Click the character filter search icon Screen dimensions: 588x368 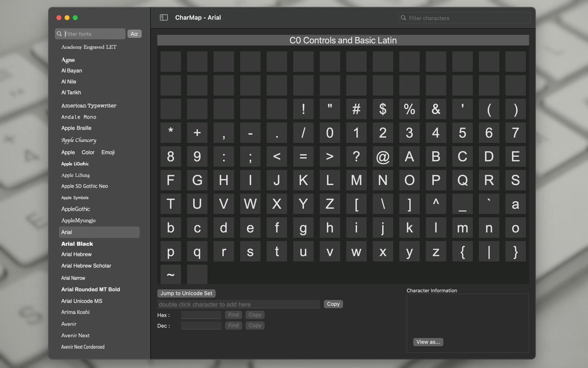[403, 18]
